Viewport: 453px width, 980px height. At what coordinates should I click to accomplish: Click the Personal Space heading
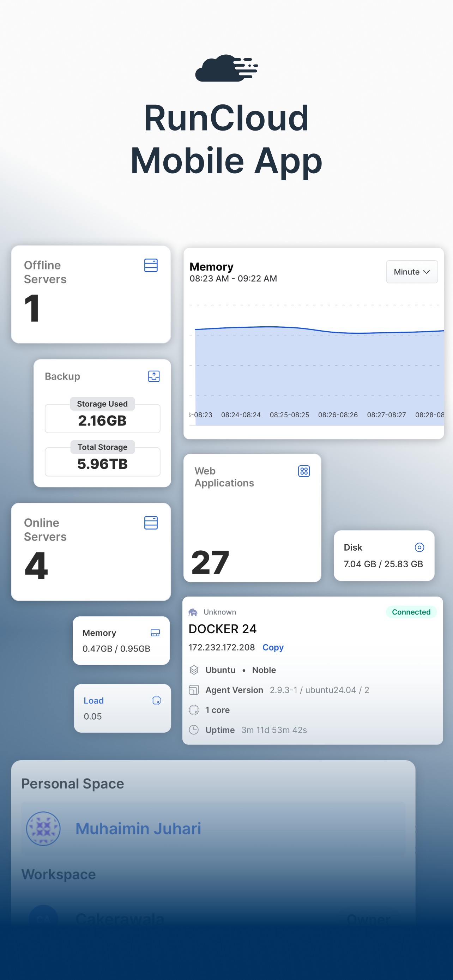tap(73, 784)
